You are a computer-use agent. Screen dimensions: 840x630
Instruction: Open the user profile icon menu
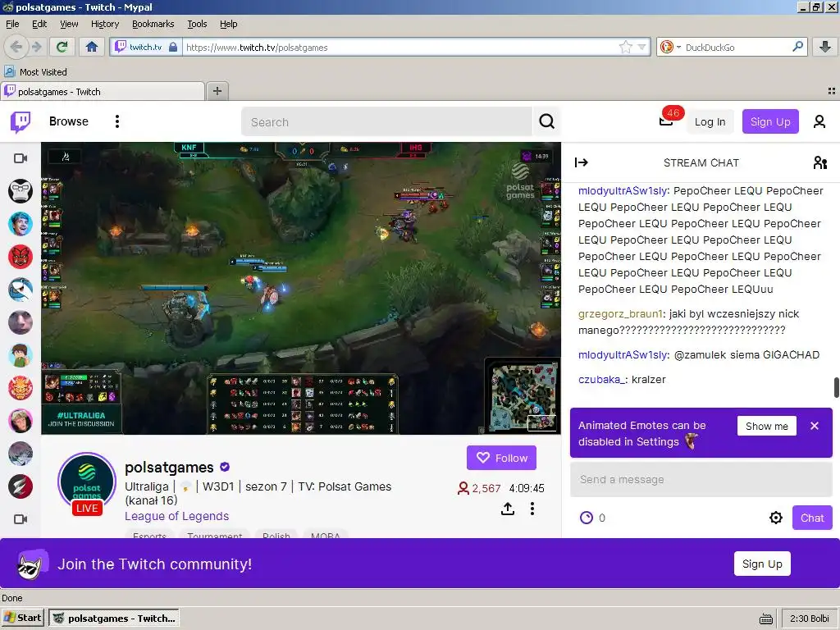[819, 121]
